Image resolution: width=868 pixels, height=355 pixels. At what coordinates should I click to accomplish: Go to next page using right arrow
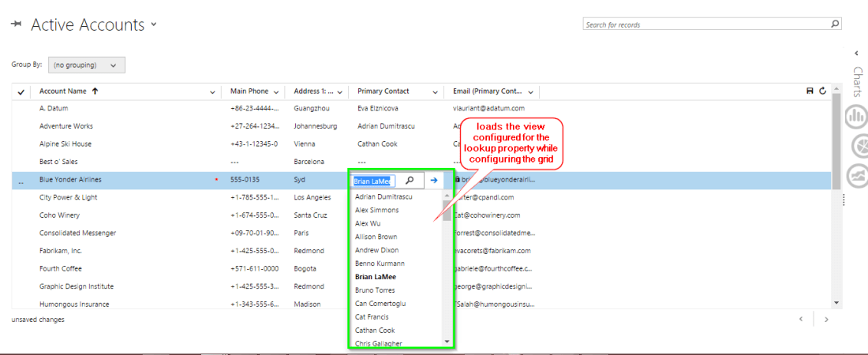point(826,319)
